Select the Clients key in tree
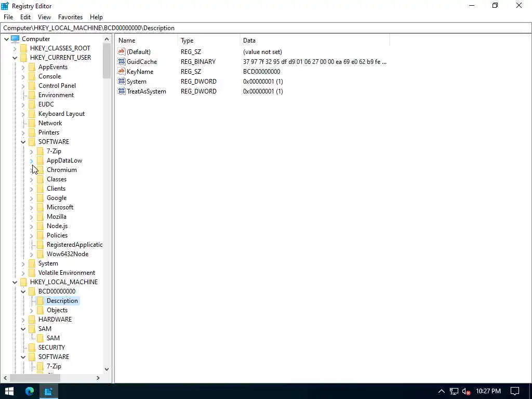 point(56,189)
